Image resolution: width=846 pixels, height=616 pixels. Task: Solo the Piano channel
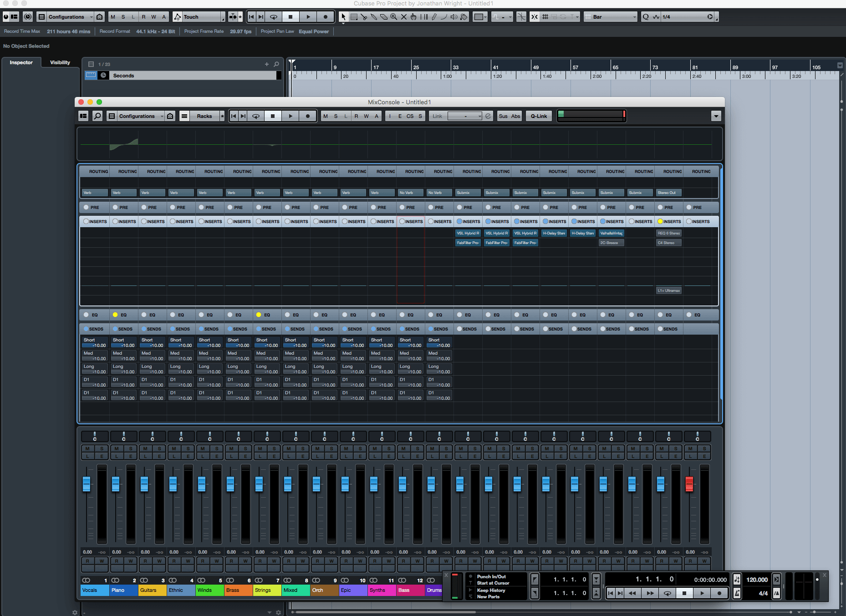(131, 448)
